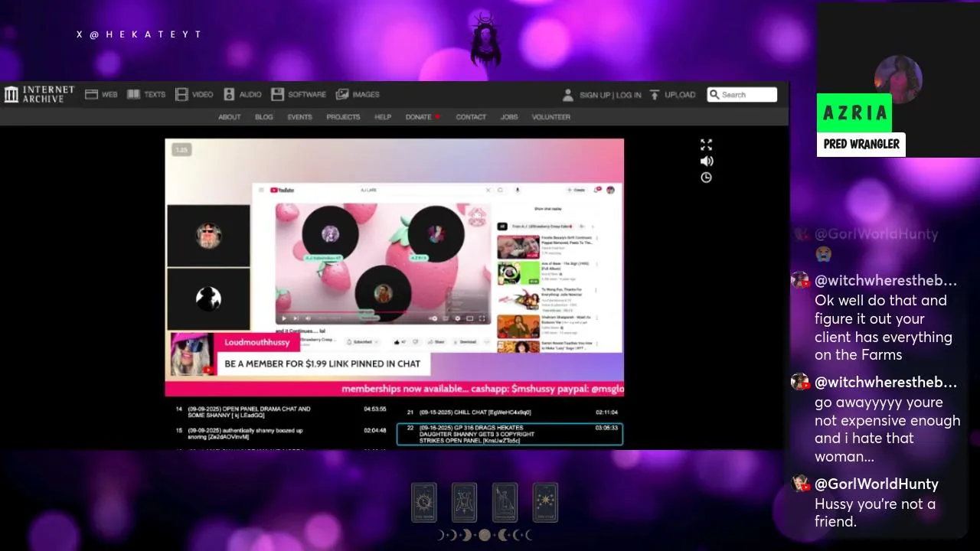Screen dimensions: 980x551
Task: Open the Software section icon
Action: tap(278, 94)
